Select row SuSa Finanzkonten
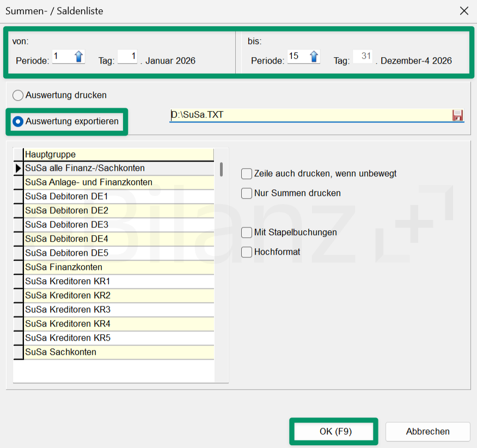477x448 pixels. 119,267
